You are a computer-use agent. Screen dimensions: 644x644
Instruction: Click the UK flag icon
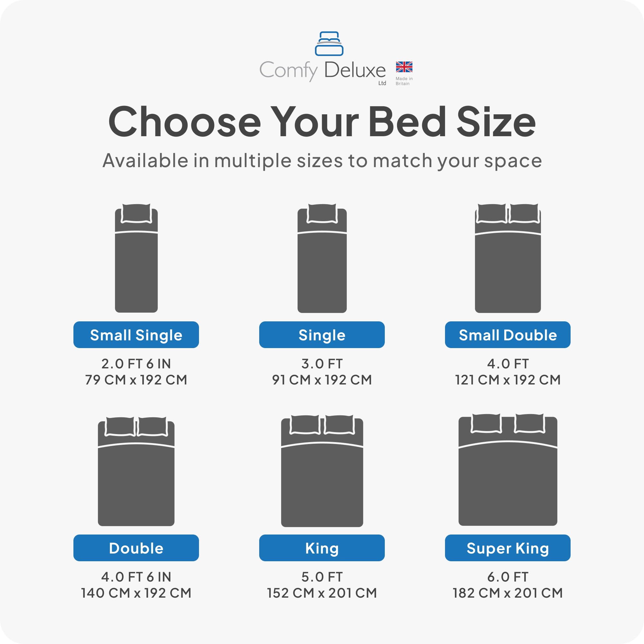click(x=404, y=67)
